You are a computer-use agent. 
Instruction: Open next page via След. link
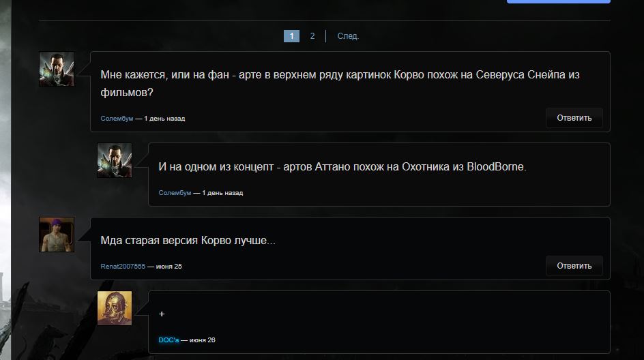pos(348,36)
